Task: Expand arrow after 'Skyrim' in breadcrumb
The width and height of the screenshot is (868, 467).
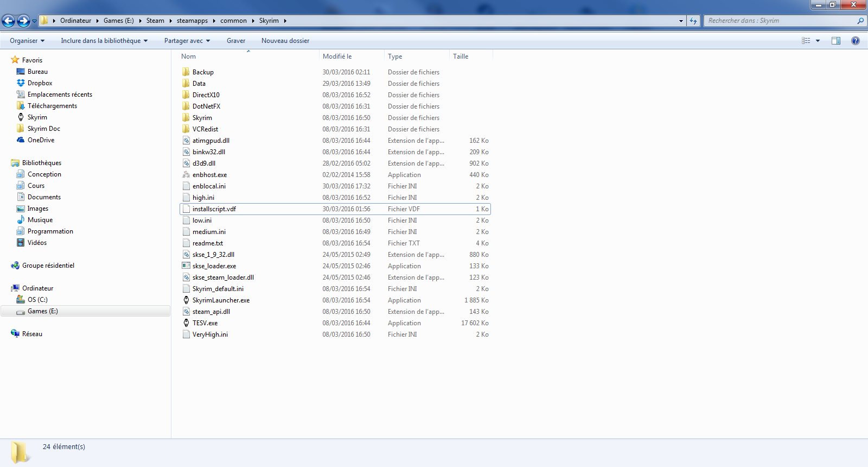Action: 285,21
